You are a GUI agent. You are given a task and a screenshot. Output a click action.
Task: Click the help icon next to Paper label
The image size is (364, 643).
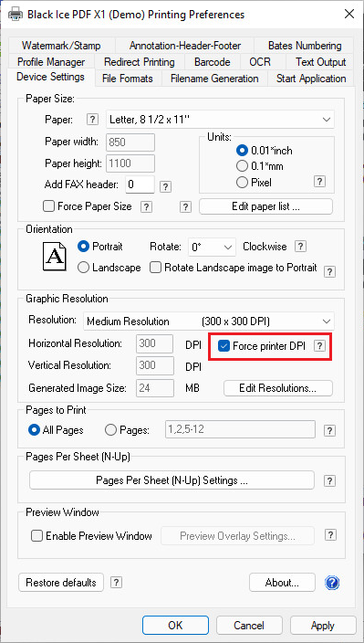pos(93,120)
